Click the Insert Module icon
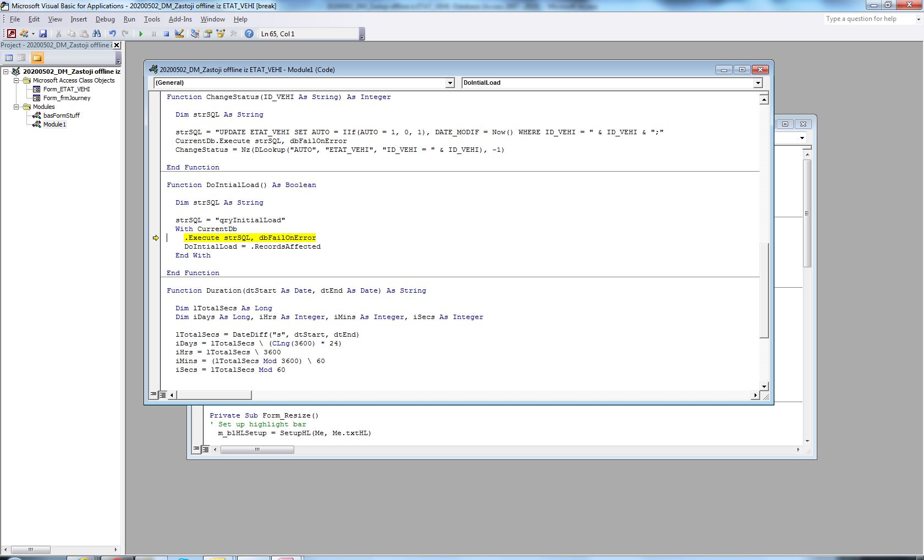The height and width of the screenshot is (560, 924). tap(24, 34)
